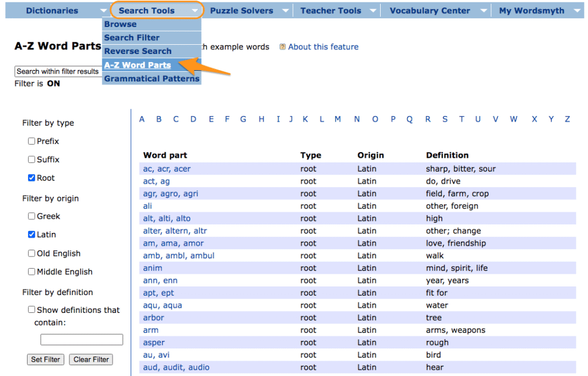Select A-Z Word Parts menu entry
588x376 pixels.
click(137, 65)
